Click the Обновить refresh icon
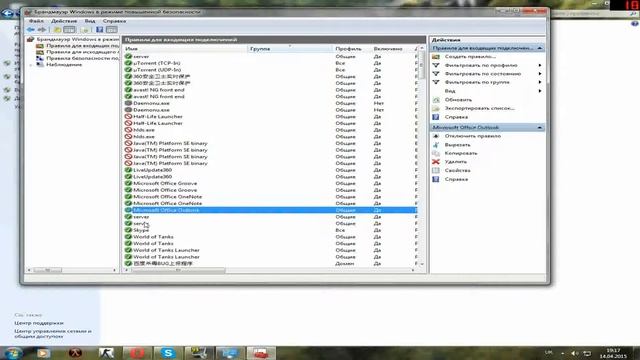The width and height of the screenshot is (640, 360). 436,100
